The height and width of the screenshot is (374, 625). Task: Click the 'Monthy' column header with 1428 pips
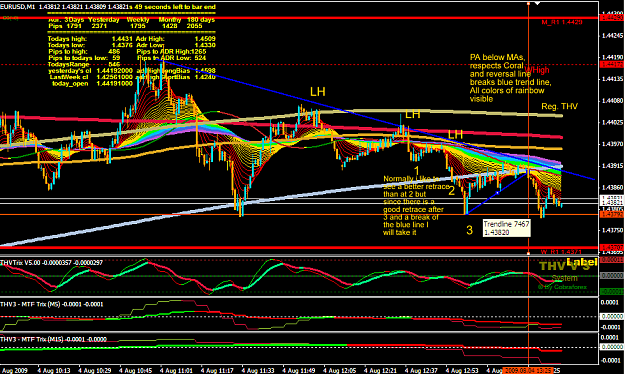(x=170, y=20)
